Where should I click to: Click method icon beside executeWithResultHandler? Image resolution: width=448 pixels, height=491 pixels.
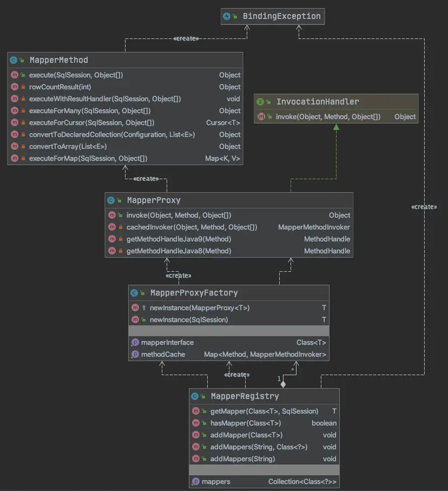pos(15,99)
